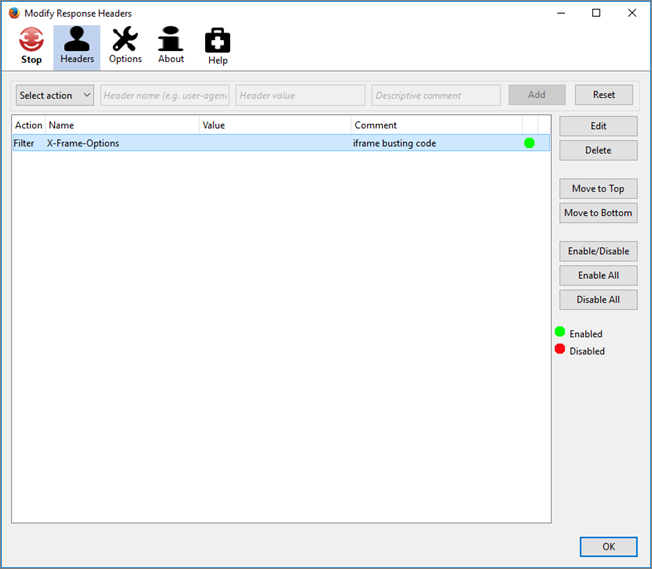
Task: Focus the Descriptive comment field
Action: point(436,95)
